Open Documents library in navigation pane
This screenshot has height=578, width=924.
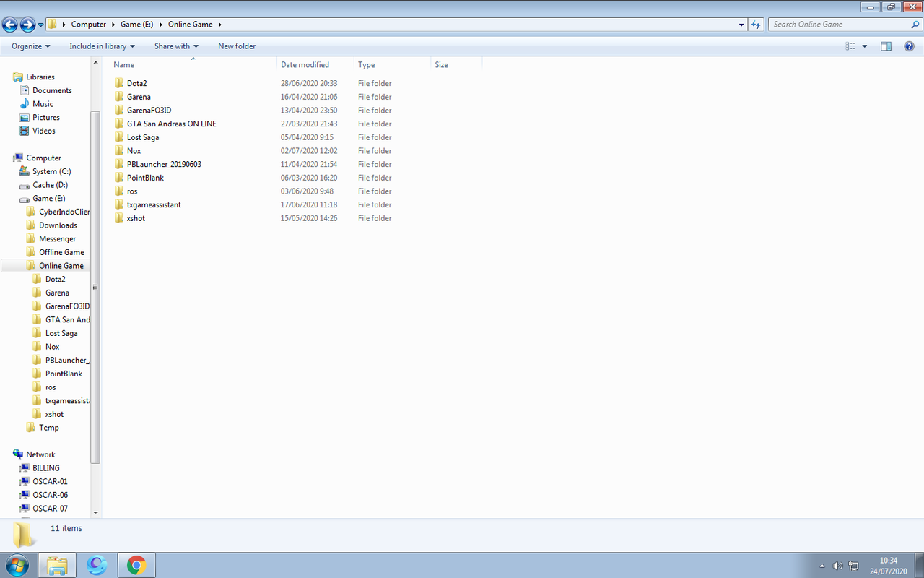pyautogui.click(x=52, y=90)
